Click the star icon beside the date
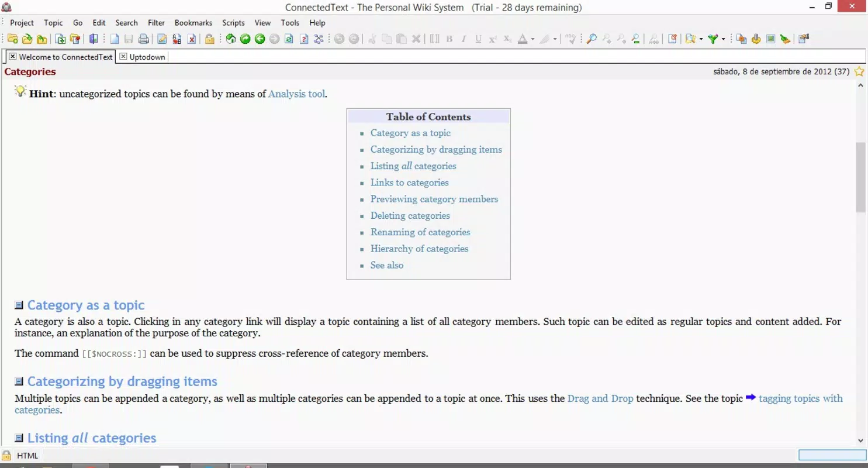 859,71
